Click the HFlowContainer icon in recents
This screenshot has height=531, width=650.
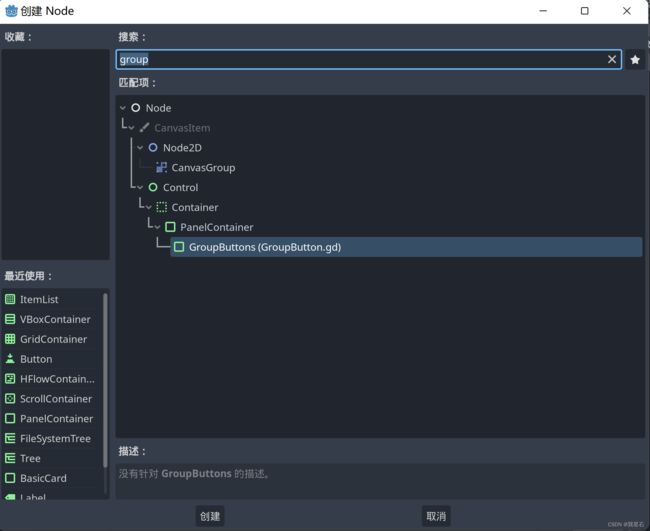tap(10, 379)
